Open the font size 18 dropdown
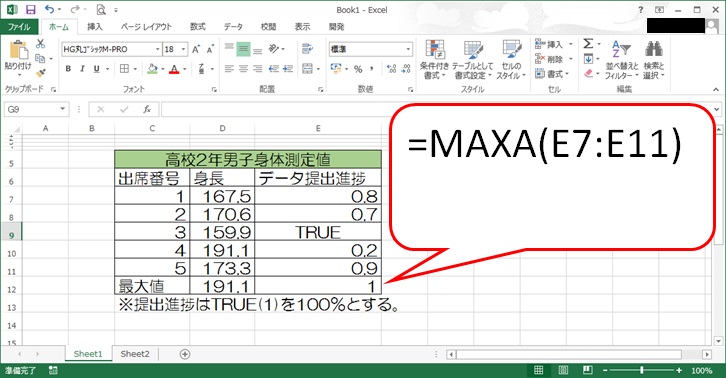Image resolution: width=726 pixels, height=378 pixels. [x=183, y=49]
